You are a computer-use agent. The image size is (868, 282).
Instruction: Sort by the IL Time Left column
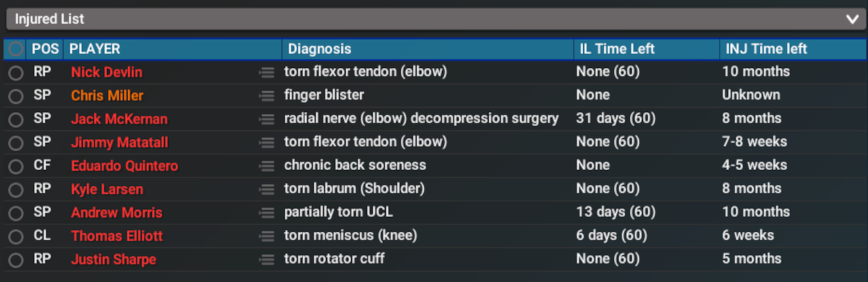click(616, 49)
